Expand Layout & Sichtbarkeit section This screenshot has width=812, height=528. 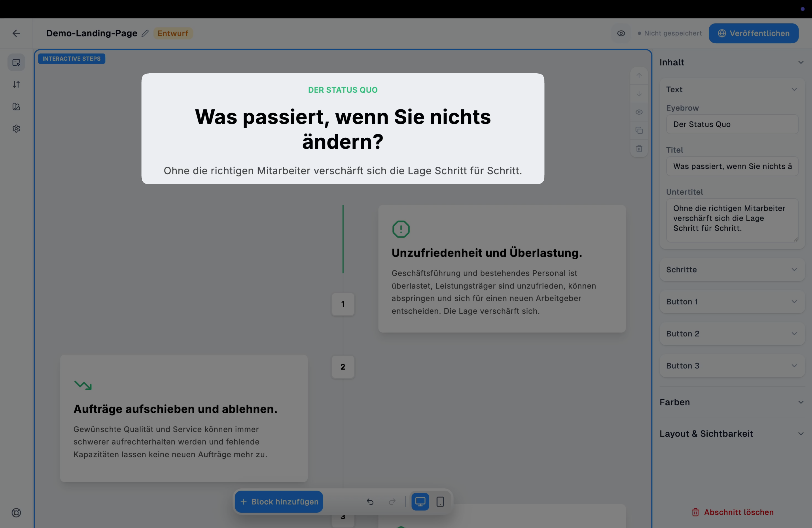tap(732, 433)
